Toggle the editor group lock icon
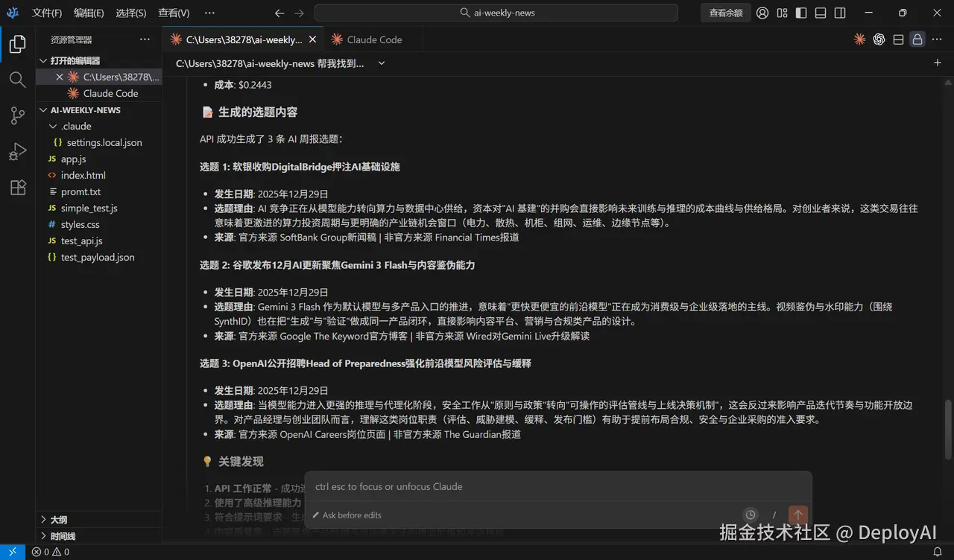Viewport: 954px width, 560px height. (x=917, y=39)
